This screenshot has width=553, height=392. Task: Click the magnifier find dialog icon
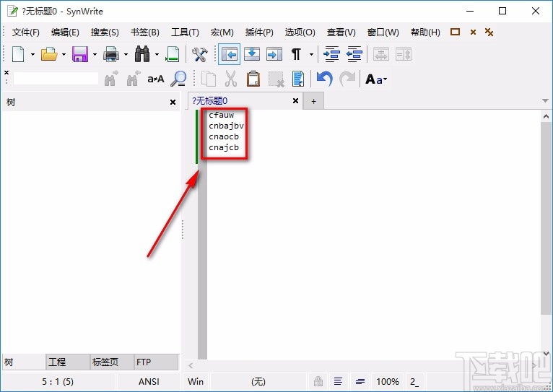(178, 78)
